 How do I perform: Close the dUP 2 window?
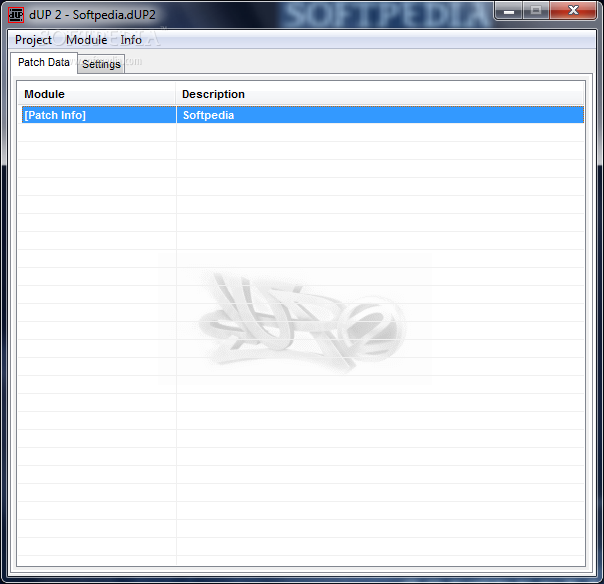click(x=573, y=10)
